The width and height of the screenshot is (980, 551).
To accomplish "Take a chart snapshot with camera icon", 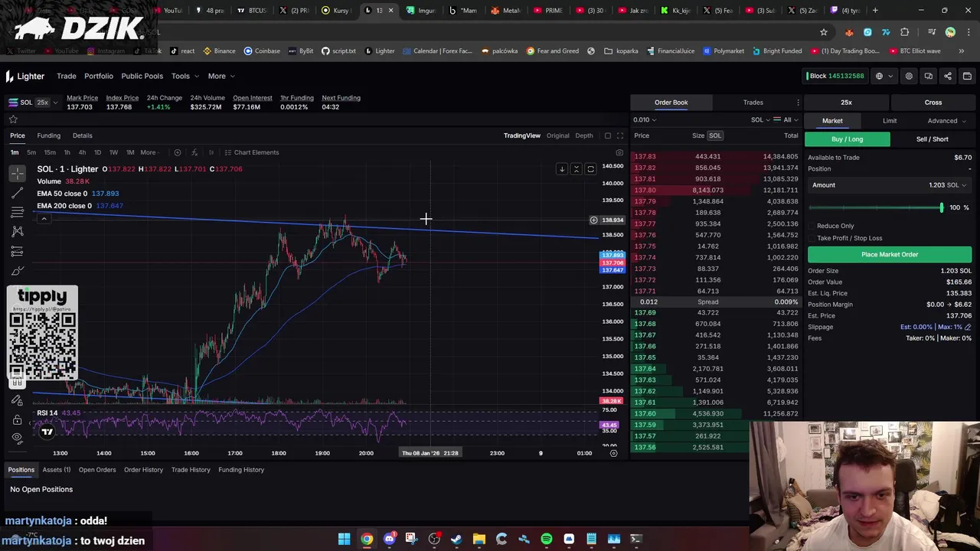I will [x=619, y=152].
